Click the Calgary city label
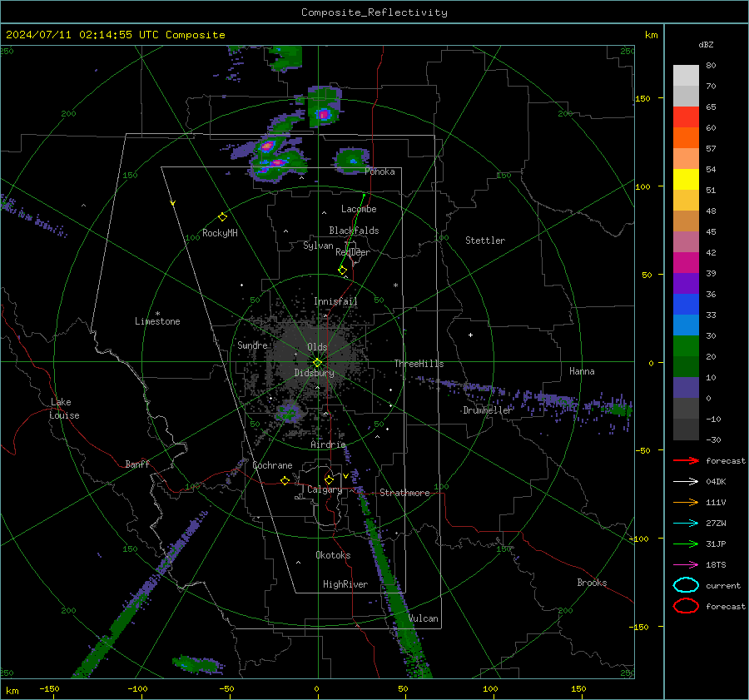749x700 pixels. tap(325, 489)
